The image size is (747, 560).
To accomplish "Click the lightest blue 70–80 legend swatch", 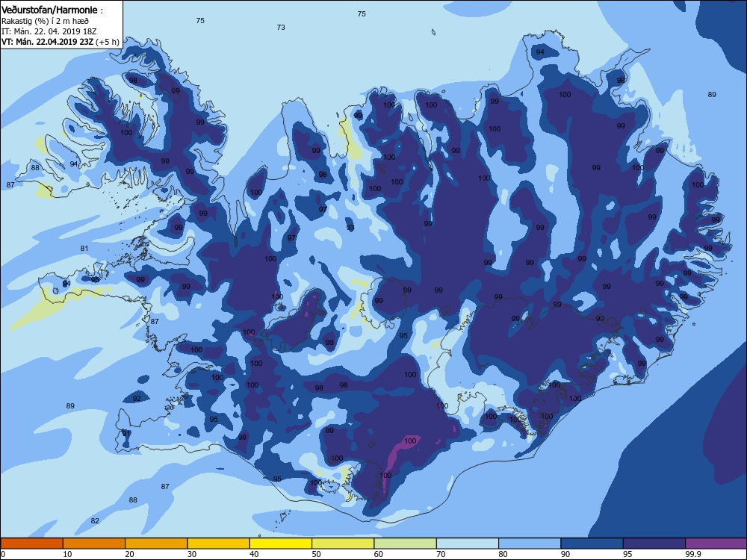I will tap(468, 544).
